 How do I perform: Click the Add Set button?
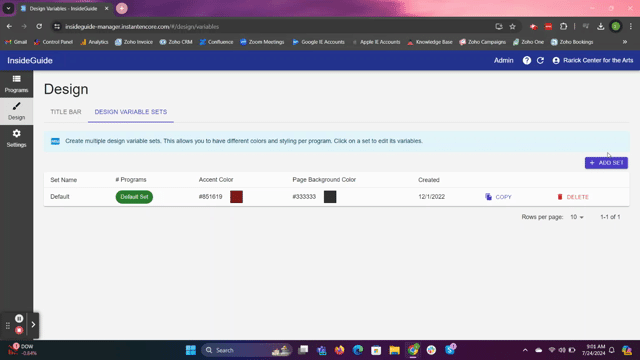(606, 163)
